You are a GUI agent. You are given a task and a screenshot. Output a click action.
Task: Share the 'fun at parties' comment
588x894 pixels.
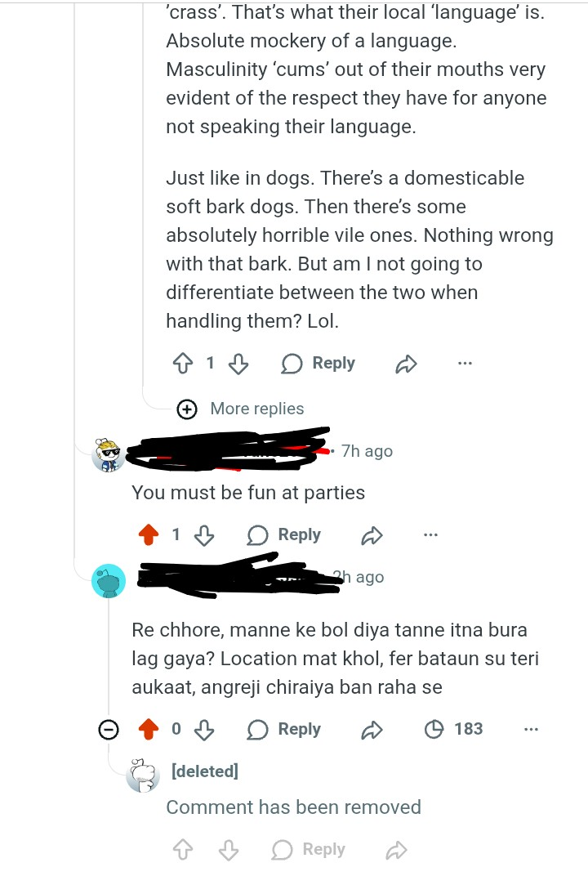click(x=372, y=535)
